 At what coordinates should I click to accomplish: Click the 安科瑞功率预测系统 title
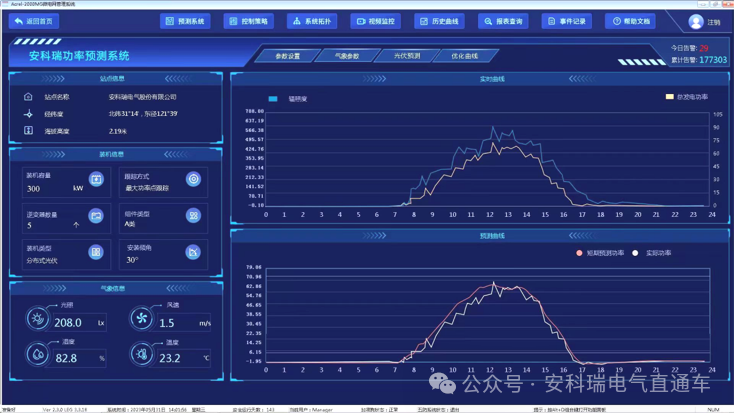79,56
